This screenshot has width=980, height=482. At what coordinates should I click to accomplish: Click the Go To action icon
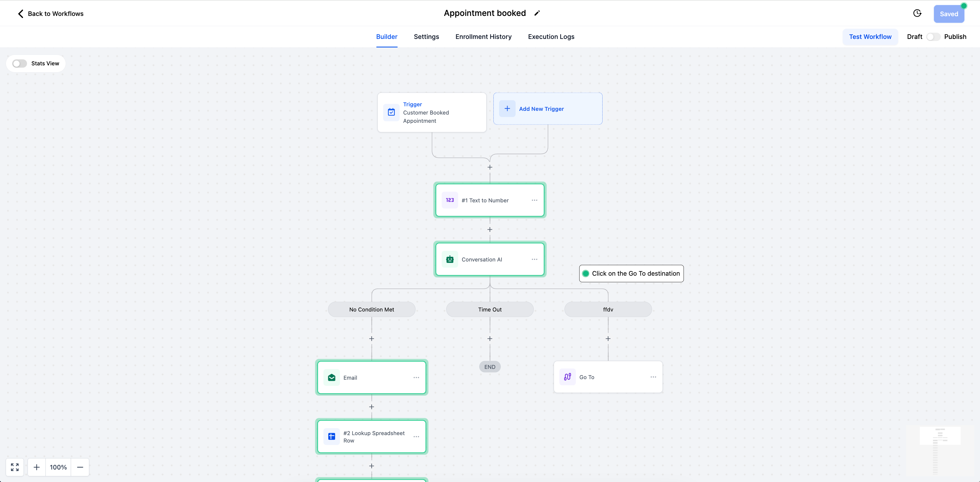[x=567, y=377]
